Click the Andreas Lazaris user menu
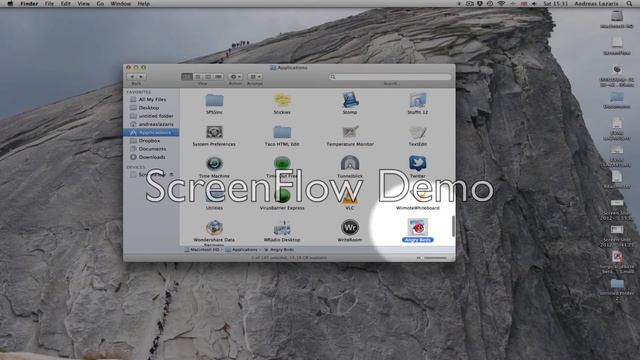The width and height of the screenshot is (640, 360). 596,4
